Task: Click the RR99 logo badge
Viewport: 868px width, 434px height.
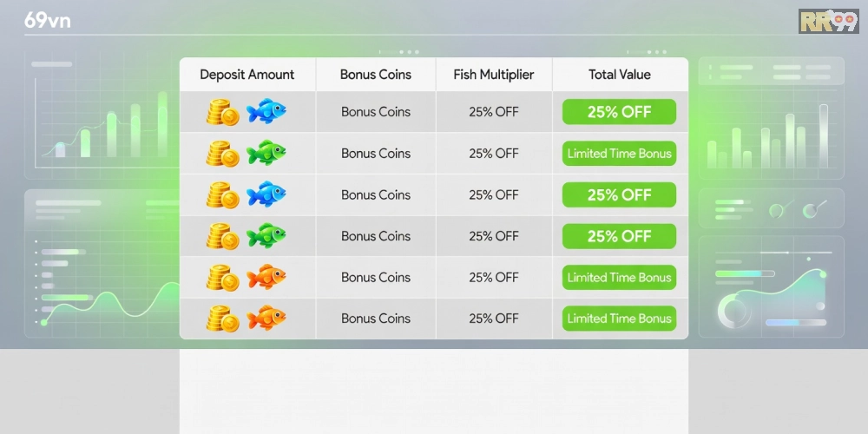Action: click(x=828, y=21)
